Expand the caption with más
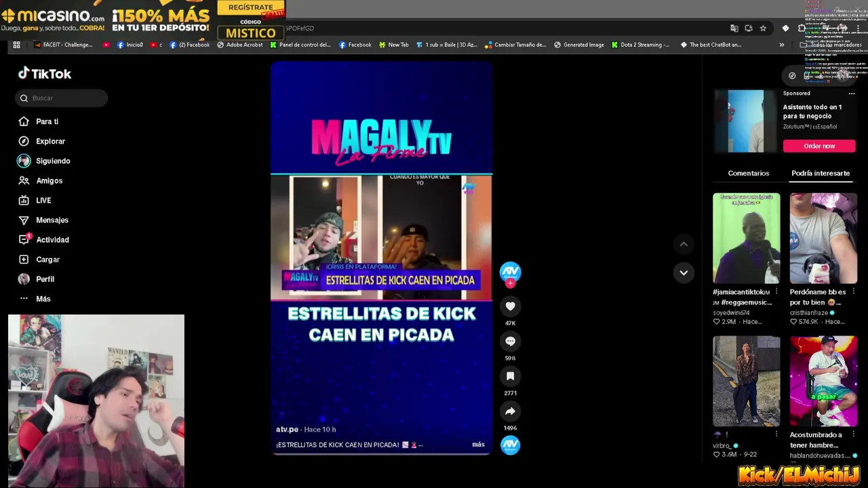Image resolution: width=868 pixels, height=488 pixels. pyautogui.click(x=478, y=445)
